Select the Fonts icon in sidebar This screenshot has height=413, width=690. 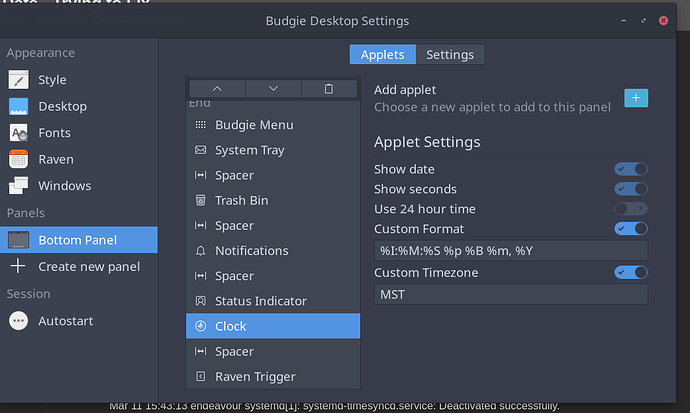pyautogui.click(x=18, y=133)
